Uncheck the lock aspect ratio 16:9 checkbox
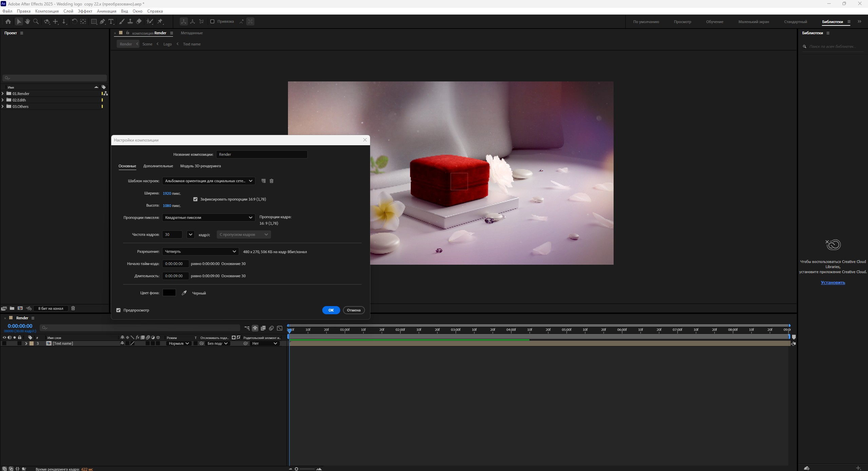 [x=195, y=199]
